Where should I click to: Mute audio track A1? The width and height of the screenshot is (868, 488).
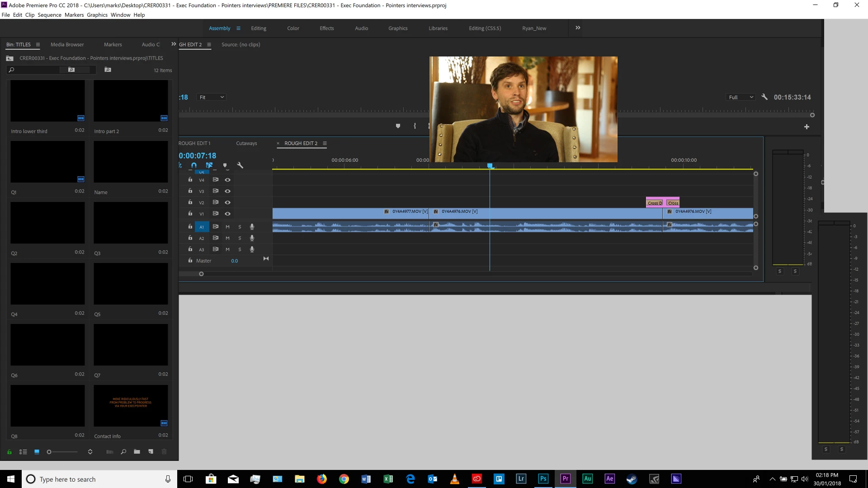[227, 227]
